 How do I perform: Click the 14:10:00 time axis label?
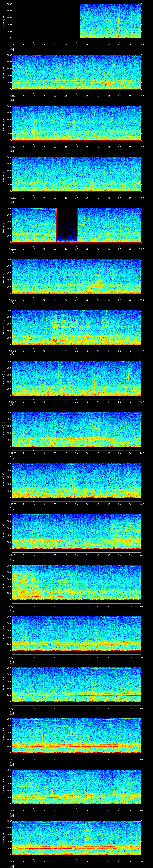(12, 351)
